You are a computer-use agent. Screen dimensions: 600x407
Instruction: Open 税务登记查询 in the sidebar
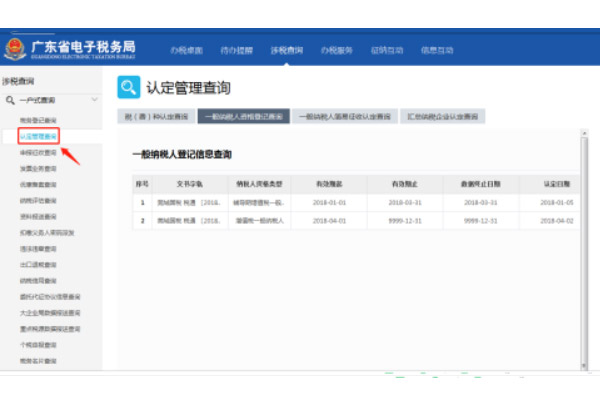pyautogui.click(x=38, y=120)
